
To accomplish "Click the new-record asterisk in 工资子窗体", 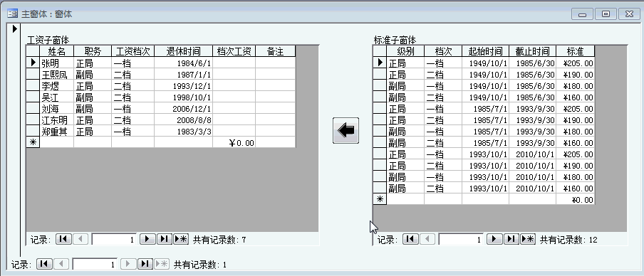I will 33,142.
